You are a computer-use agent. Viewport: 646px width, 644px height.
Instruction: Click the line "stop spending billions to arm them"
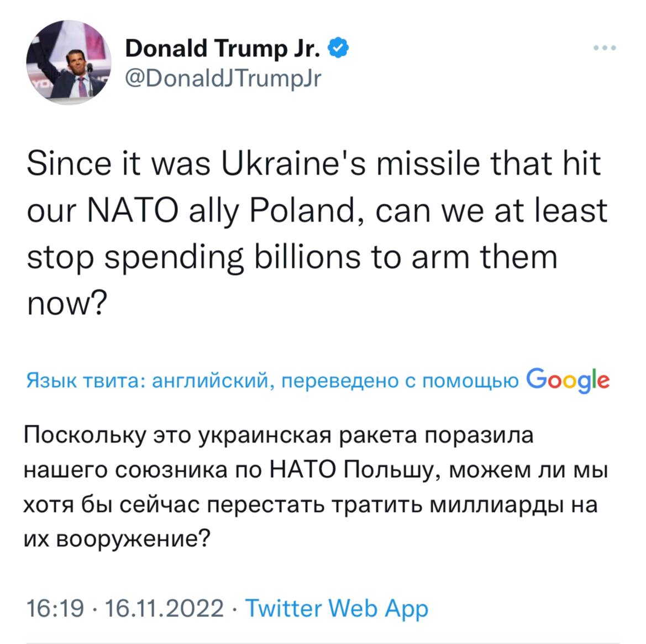pyautogui.click(x=292, y=257)
